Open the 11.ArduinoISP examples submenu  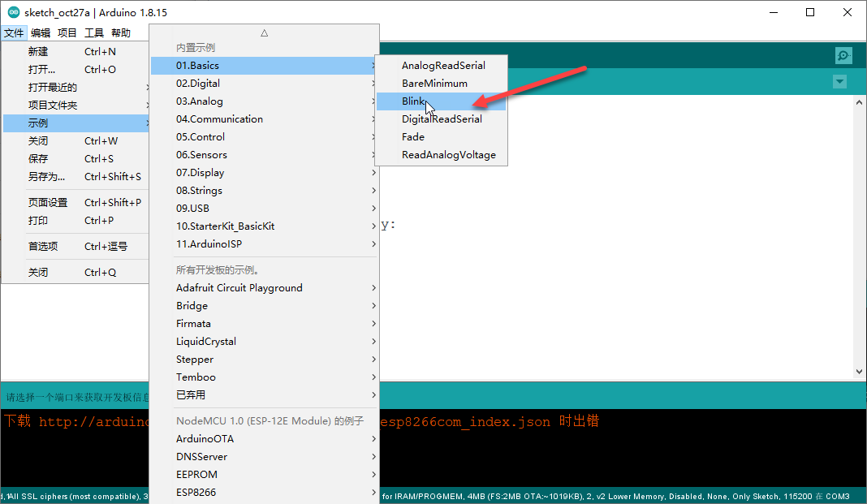pyautogui.click(x=265, y=243)
